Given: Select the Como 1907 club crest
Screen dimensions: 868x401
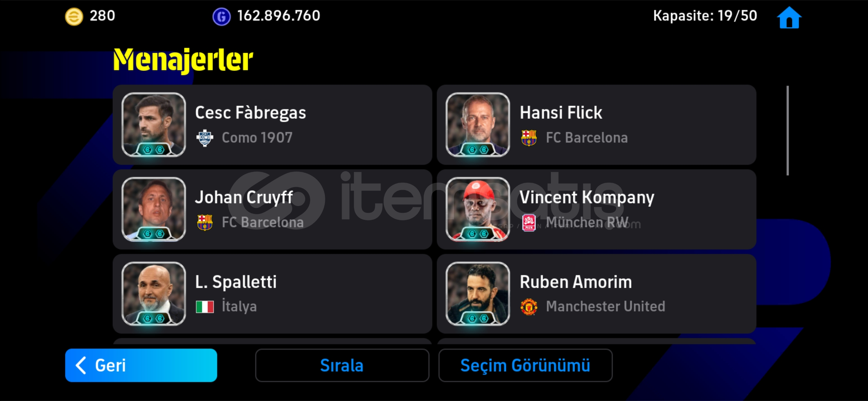Looking at the screenshot, I should 205,138.
